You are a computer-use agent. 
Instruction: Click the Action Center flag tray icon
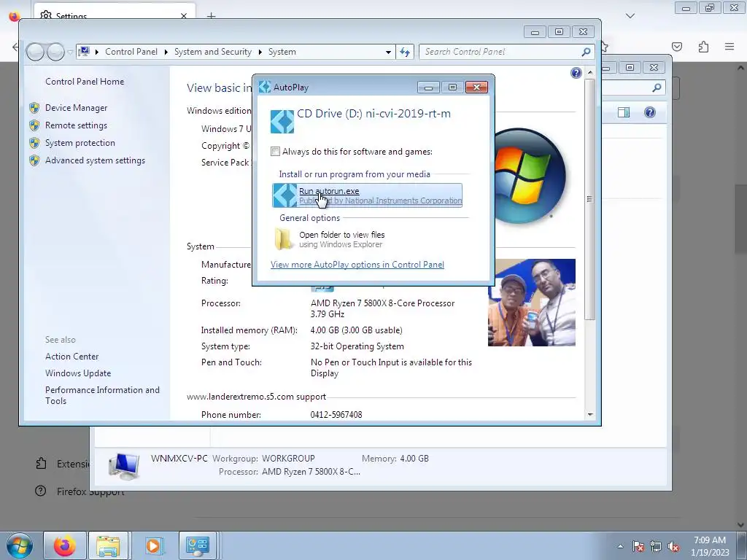638,546
